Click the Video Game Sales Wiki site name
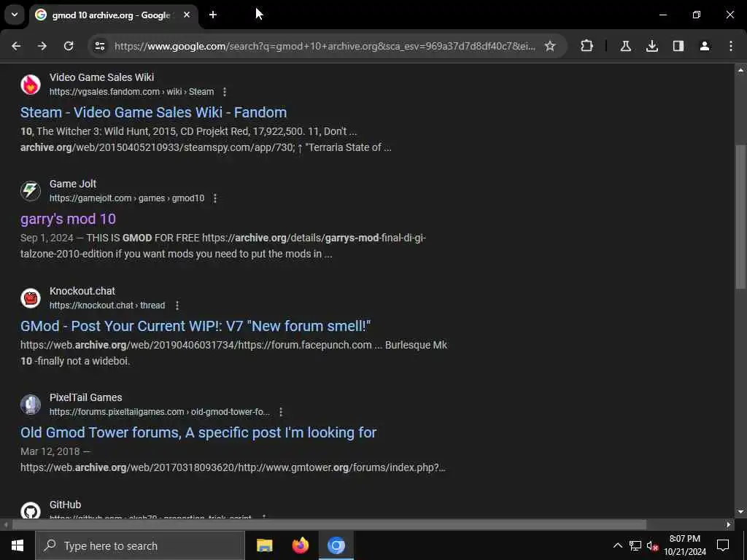 click(x=101, y=77)
